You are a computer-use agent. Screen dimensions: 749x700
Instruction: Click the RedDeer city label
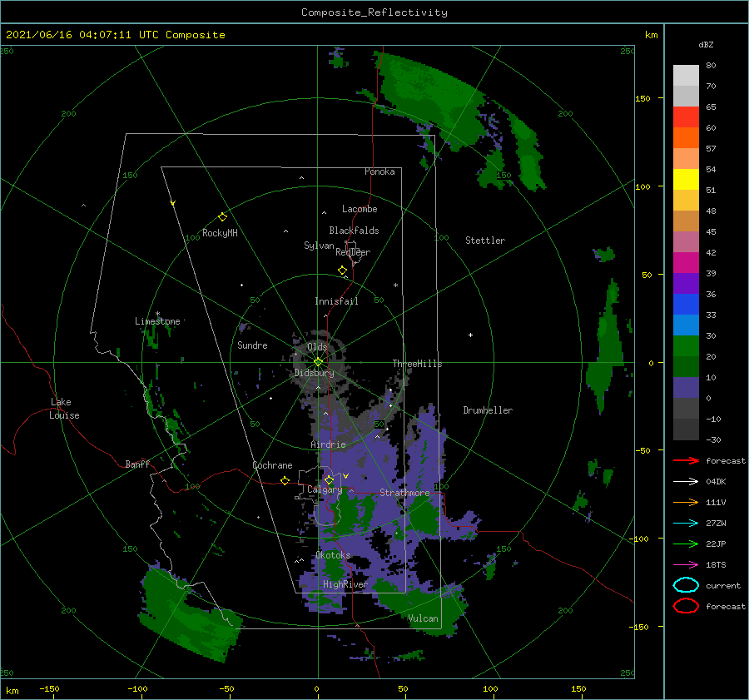point(353,252)
